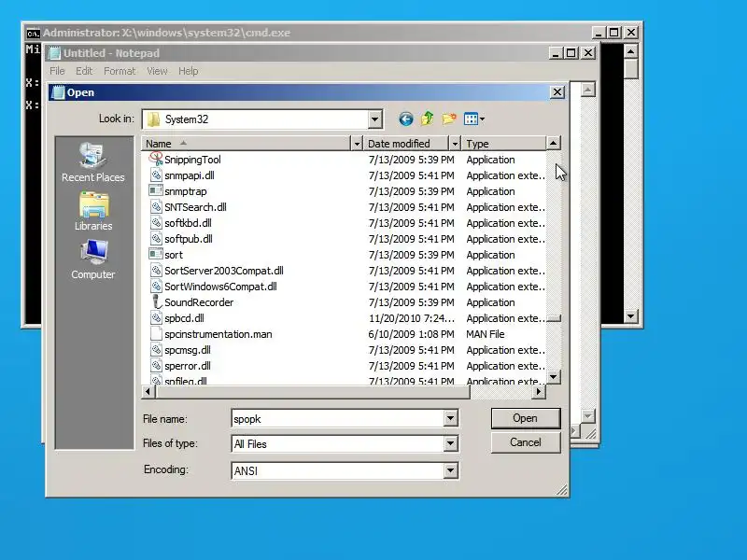Click file list scroll up arrow
Viewport: 747px width, 560px height.
(x=553, y=143)
